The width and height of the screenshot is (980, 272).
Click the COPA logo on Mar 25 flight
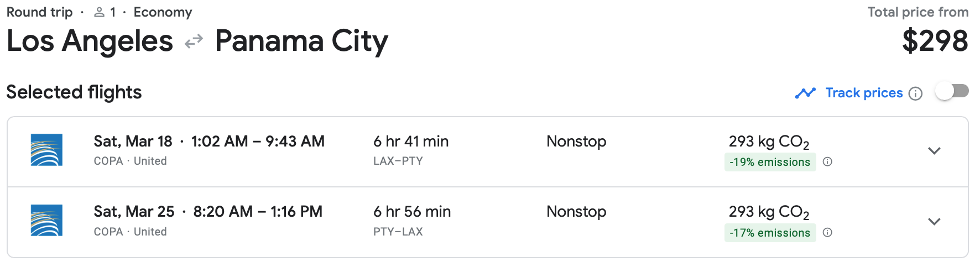click(46, 220)
